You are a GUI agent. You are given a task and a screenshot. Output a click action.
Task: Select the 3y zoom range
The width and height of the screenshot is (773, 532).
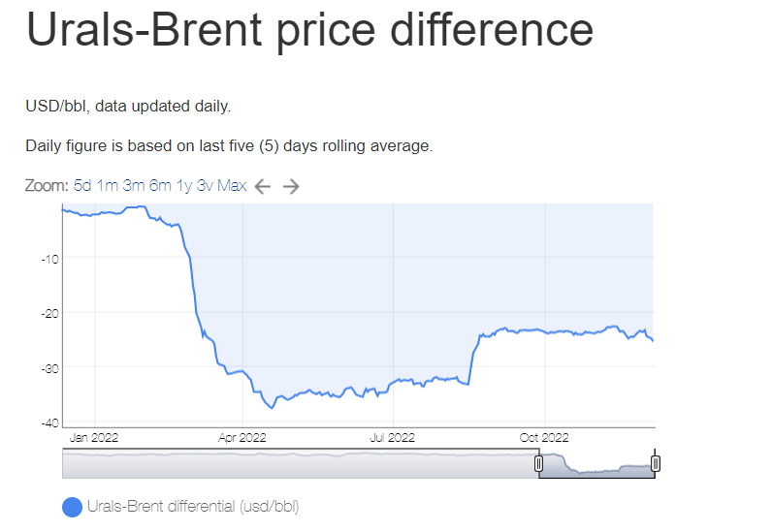tap(205, 186)
